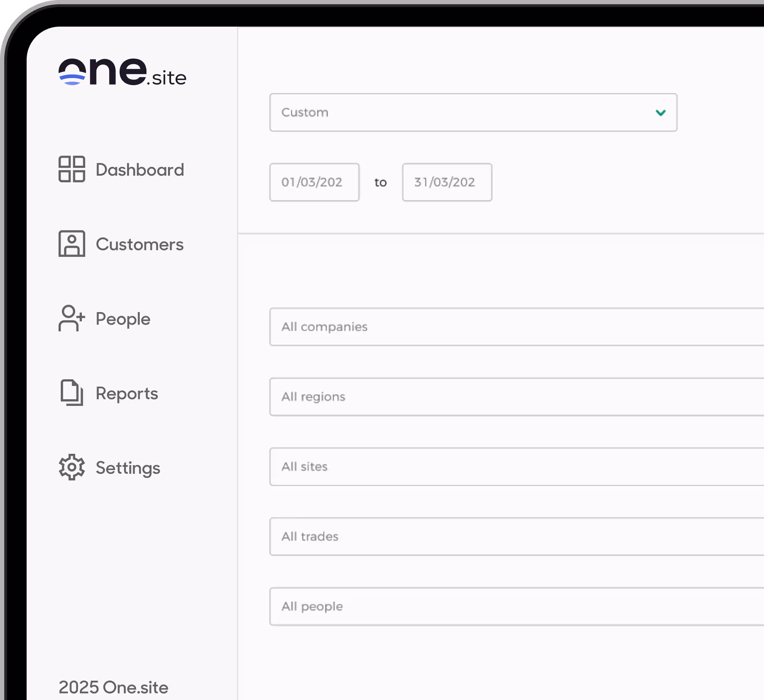Click the end date field 31/03
Screen dimensions: 764x700
point(447,182)
